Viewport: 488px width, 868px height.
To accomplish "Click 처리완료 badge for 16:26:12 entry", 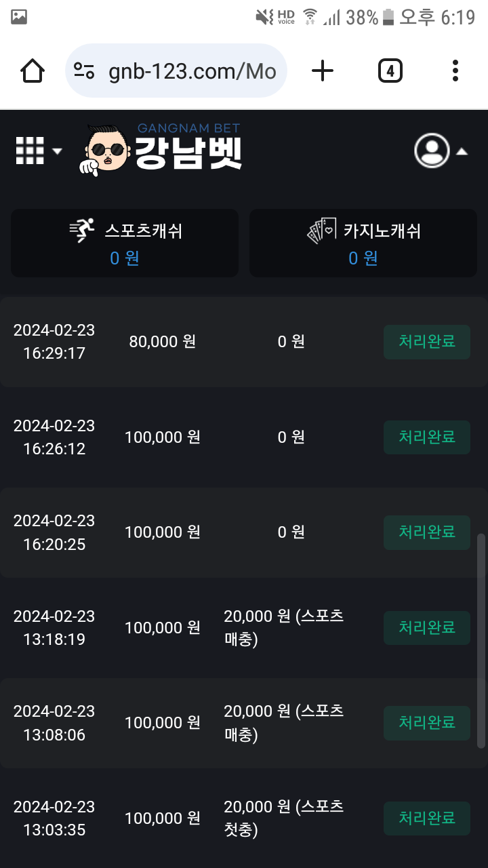I will coord(426,437).
